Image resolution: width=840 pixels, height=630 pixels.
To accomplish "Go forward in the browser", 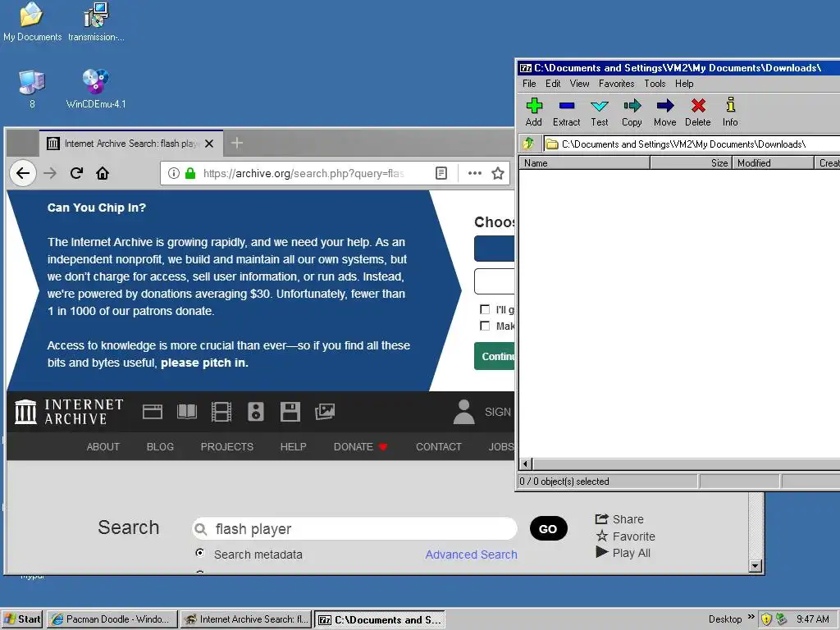I will 50,173.
